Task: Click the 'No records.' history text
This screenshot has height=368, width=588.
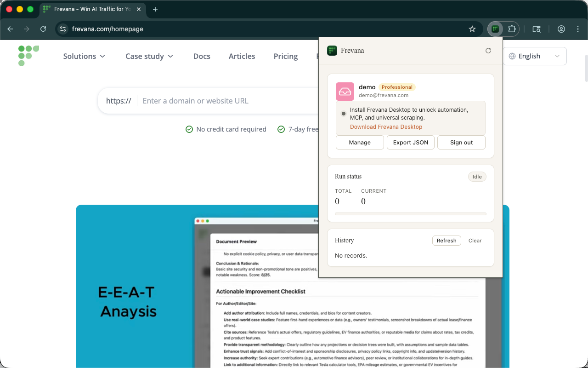Action: tap(351, 256)
